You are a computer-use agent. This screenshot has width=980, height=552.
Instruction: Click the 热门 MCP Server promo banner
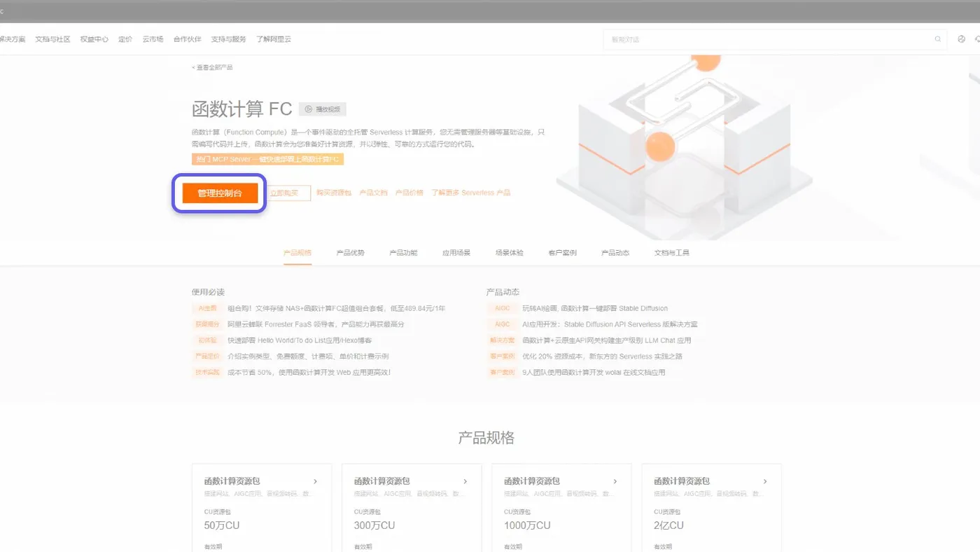click(267, 159)
